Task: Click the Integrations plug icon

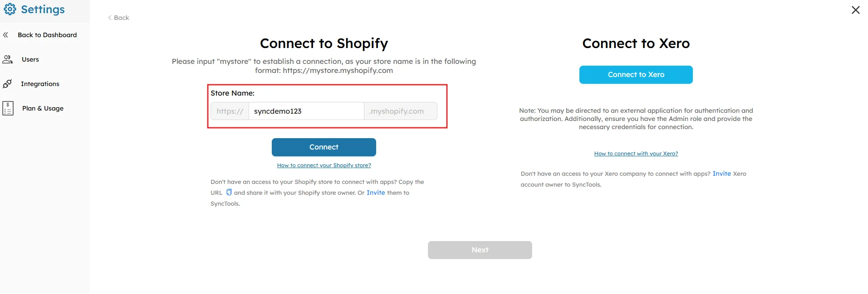Action: (7, 84)
